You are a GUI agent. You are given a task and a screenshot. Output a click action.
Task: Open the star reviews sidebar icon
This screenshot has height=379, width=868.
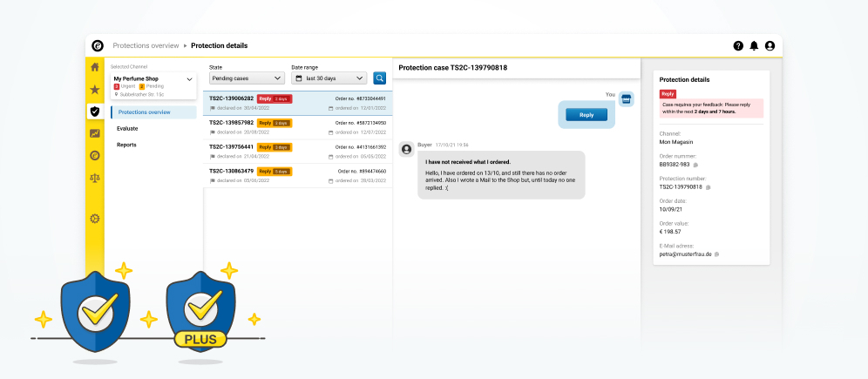pyautogui.click(x=95, y=89)
